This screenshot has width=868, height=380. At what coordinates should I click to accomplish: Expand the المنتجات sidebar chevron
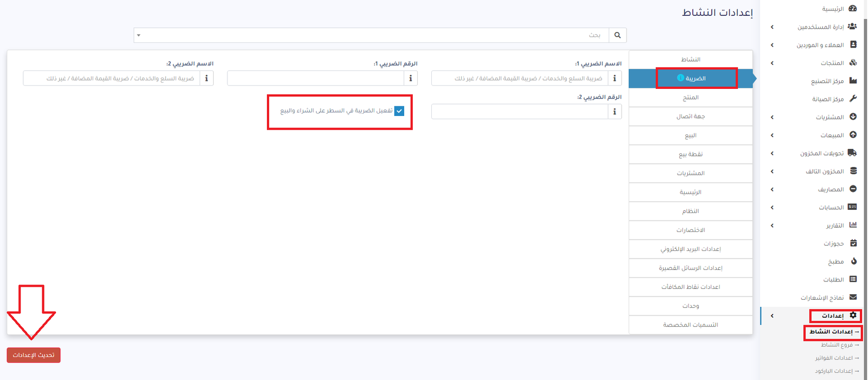[x=772, y=63]
